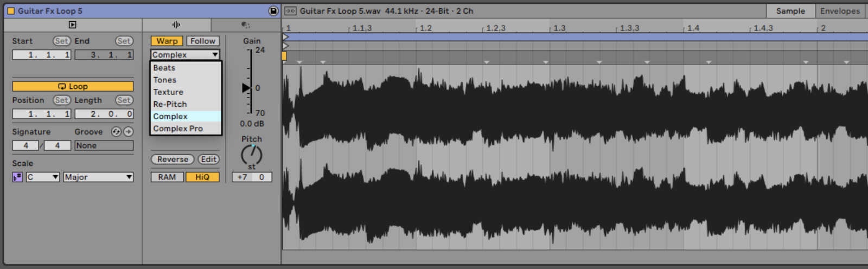The width and height of the screenshot is (868, 269).
Task: Click the Gain slider triangle handle
Action: 246,88
